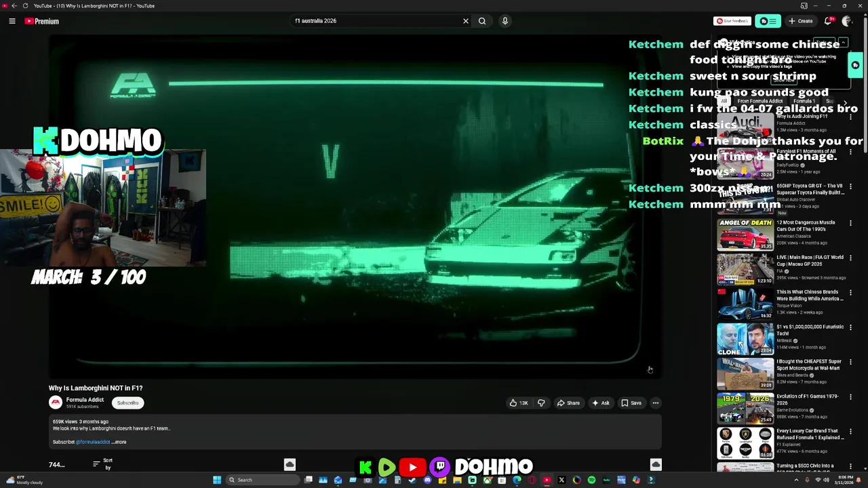
Task: Go to YouTube Premium home logo
Action: click(x=42, y=21)
